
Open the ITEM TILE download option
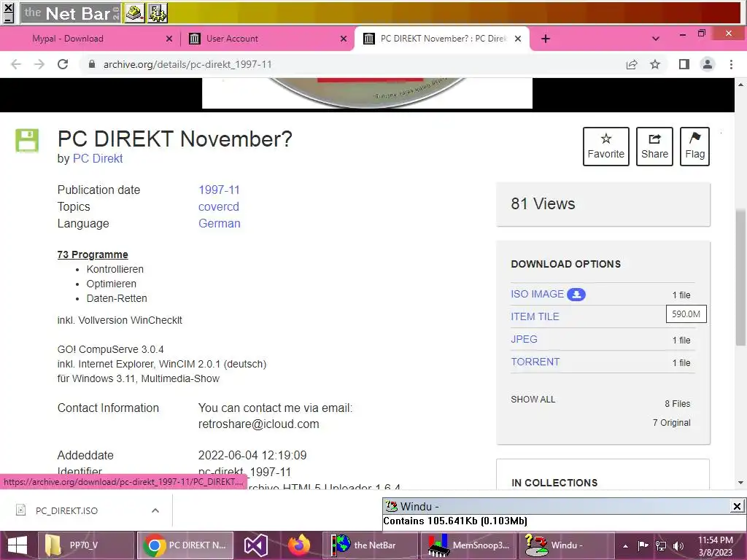click(x=535, y=316)
